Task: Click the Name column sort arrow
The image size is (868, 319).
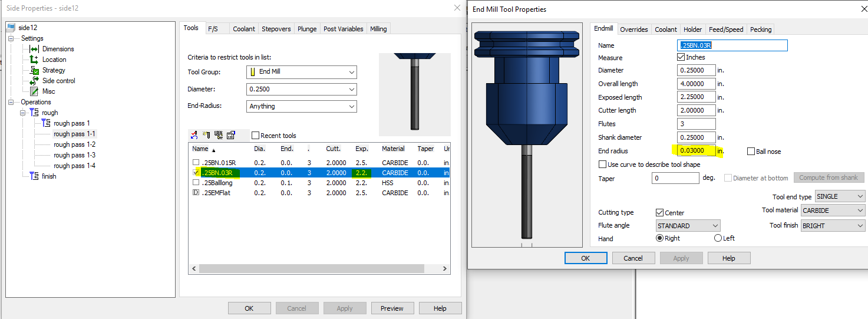Action: [213, 150]
